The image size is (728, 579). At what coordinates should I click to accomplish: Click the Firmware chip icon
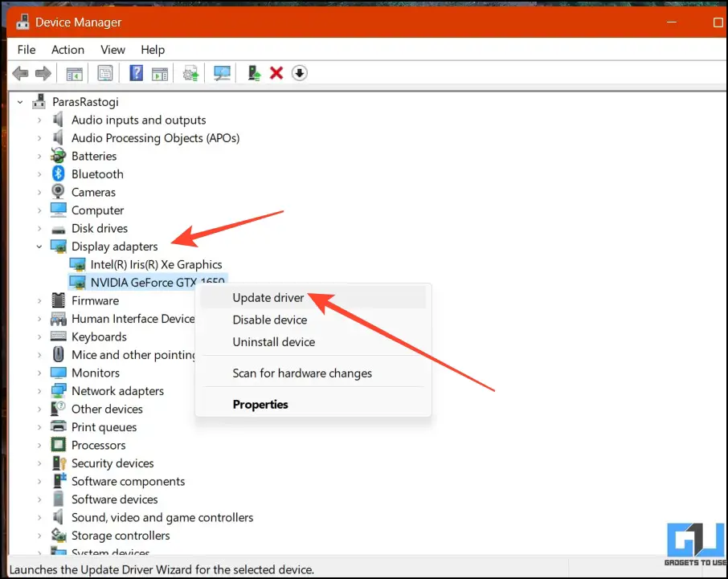[58, 300]
